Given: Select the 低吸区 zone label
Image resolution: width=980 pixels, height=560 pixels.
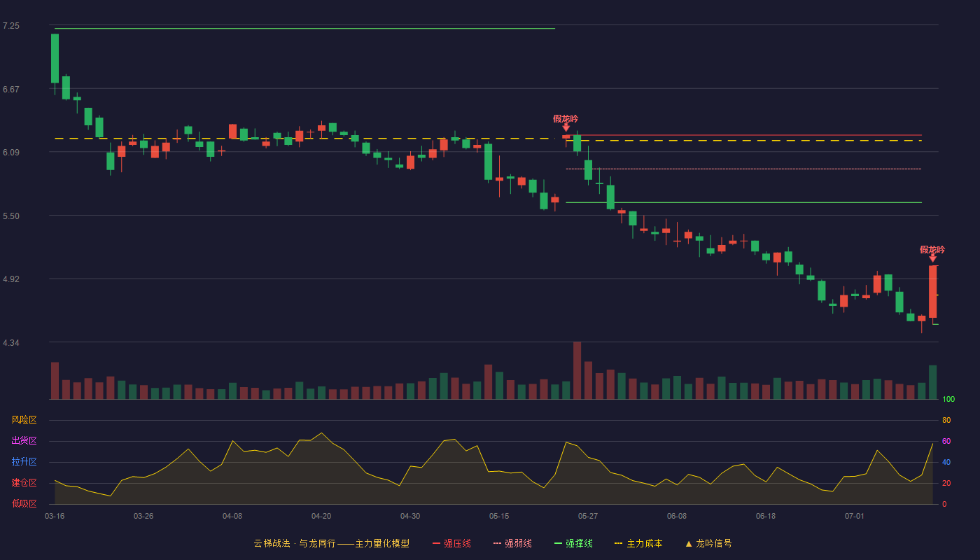Looking at the screenshot, I should (x=24, y=503).
